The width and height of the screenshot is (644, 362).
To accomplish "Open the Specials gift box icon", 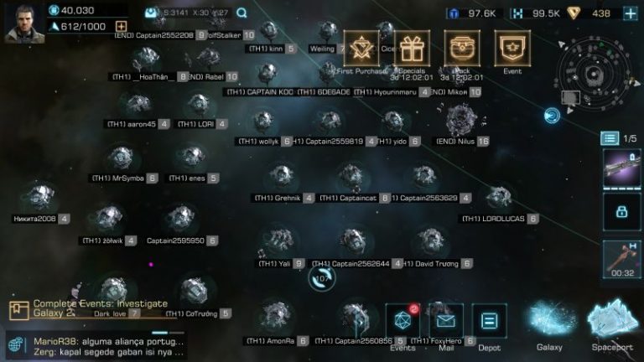I will [x=412, y=49].
